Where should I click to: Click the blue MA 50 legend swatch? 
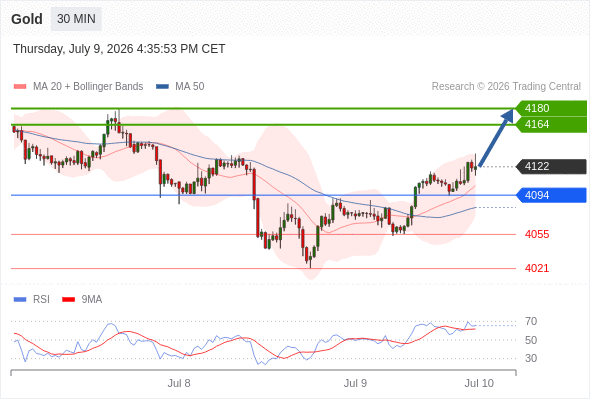(162, 87)
